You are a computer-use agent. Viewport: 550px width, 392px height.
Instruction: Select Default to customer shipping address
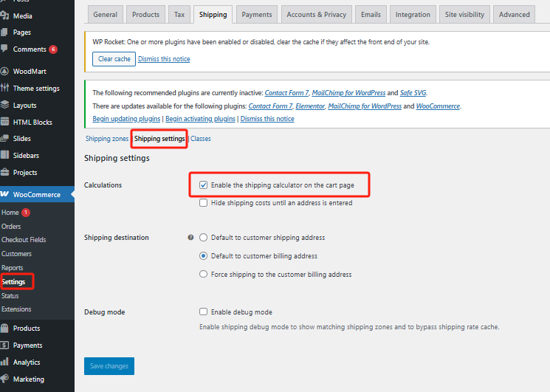203,238
